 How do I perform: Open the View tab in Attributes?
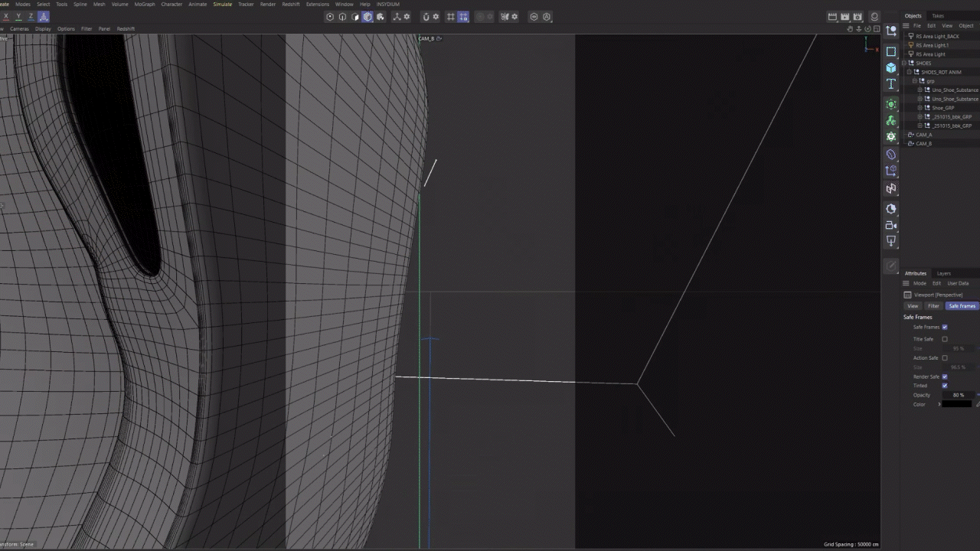coord(913,306)
